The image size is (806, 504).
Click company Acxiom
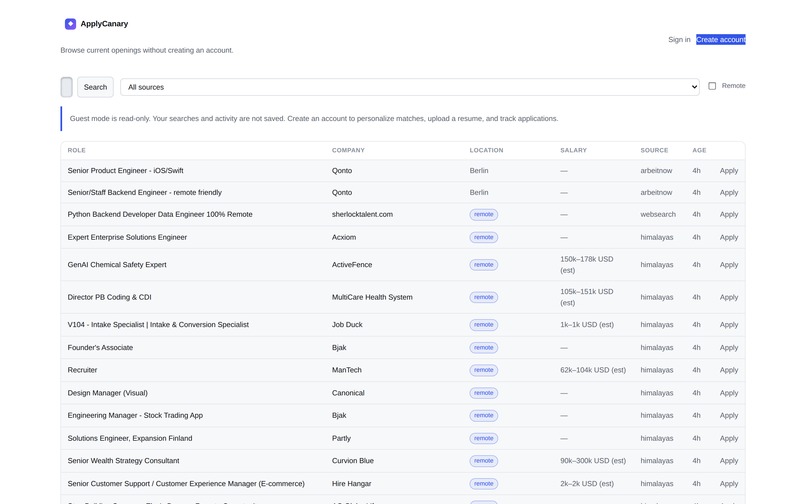(x=344, y=237)
